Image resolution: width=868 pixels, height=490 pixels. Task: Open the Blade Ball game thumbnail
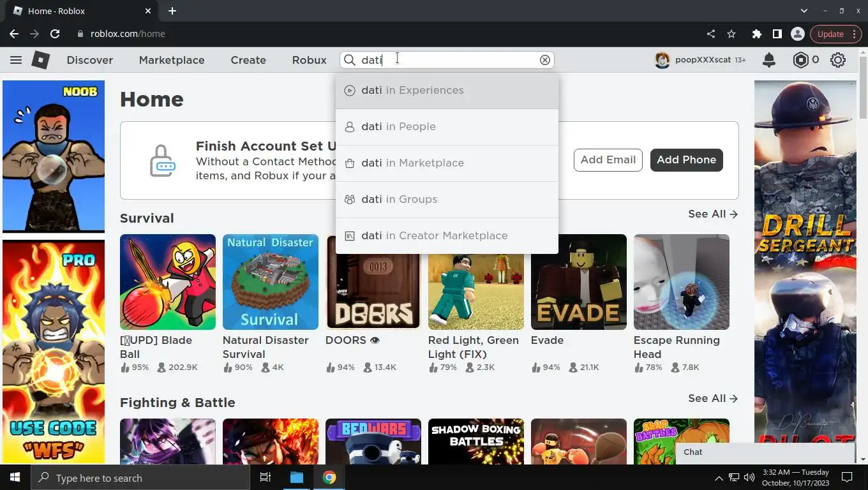168,282
